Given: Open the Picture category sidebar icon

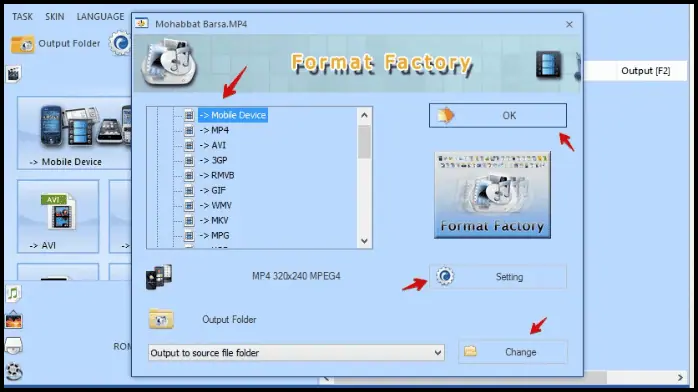Looking at the screenshot, I should point(14,320).
